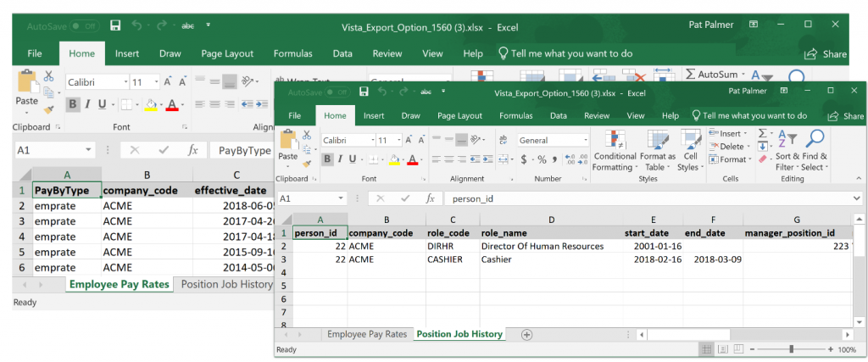Toggle Bold in the back window
The image size is (868, 362).
(x=73, y=104)
